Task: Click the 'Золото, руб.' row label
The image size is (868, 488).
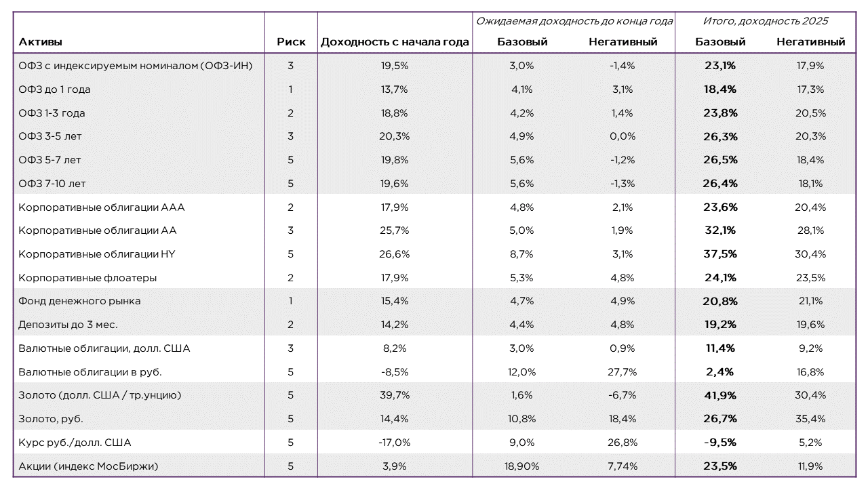Action: click(x=51, y=419)
